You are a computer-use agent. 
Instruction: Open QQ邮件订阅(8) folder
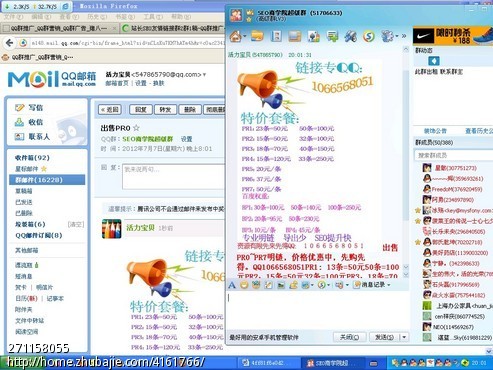tap(39, 235)
